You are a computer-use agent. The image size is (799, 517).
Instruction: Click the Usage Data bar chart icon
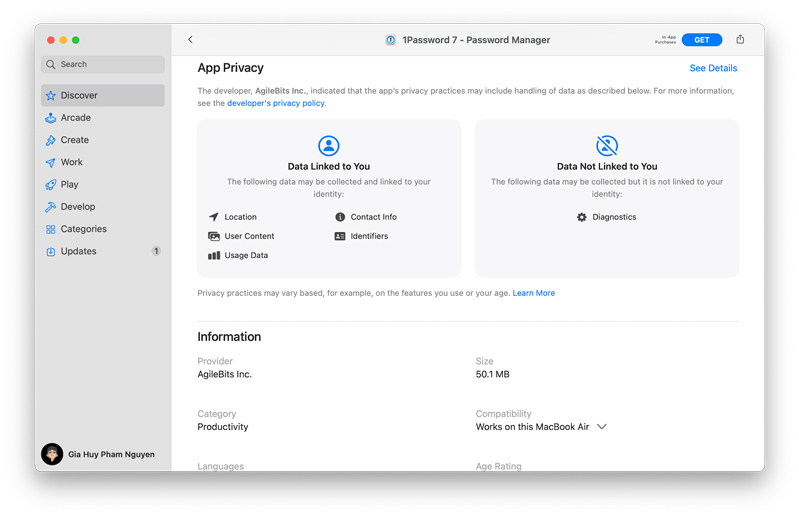pyautogui.click(x=214, y=256)
